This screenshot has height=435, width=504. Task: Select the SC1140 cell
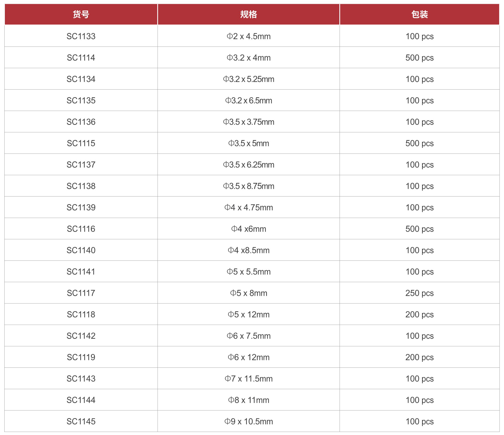[x=81, y=250]
